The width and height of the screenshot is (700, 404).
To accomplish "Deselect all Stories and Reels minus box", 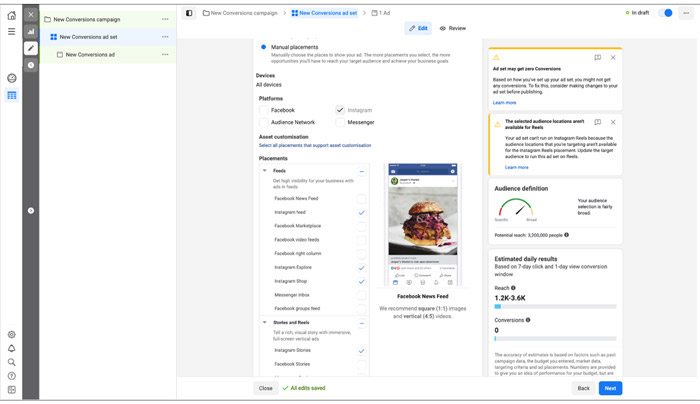I will pyautogui.click(x=362, y=323).
